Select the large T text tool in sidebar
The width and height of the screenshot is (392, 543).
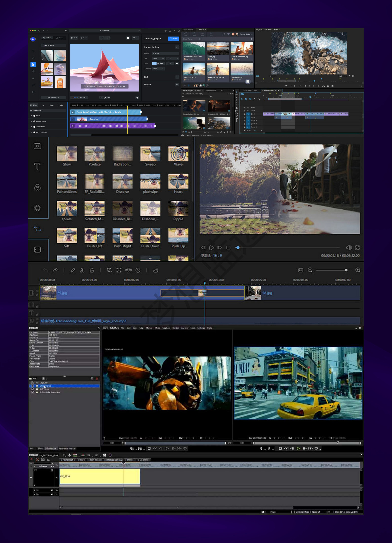click(37, 166)
